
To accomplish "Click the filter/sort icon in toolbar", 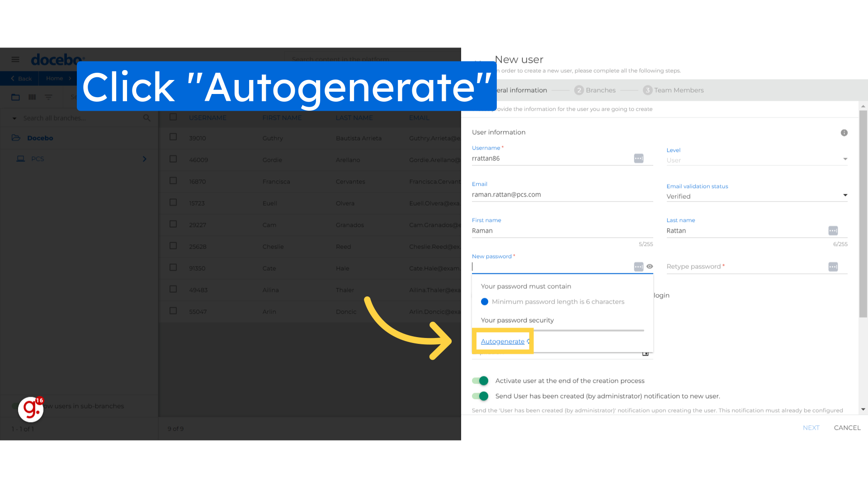I will point(49,97).
